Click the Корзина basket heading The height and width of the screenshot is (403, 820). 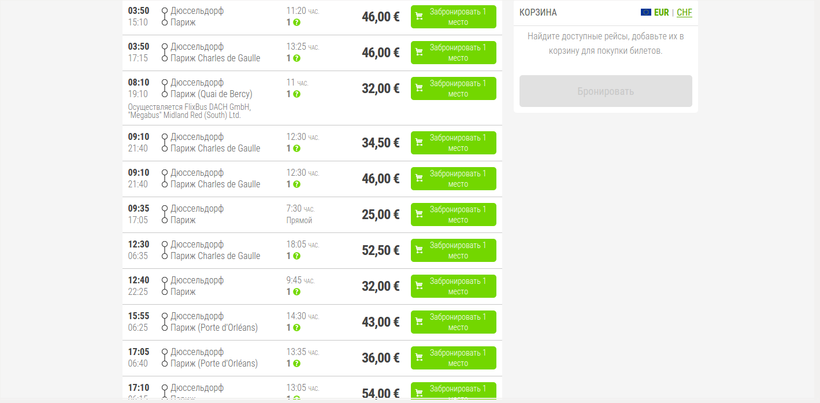pyautogui.click(x=539, y=13)
